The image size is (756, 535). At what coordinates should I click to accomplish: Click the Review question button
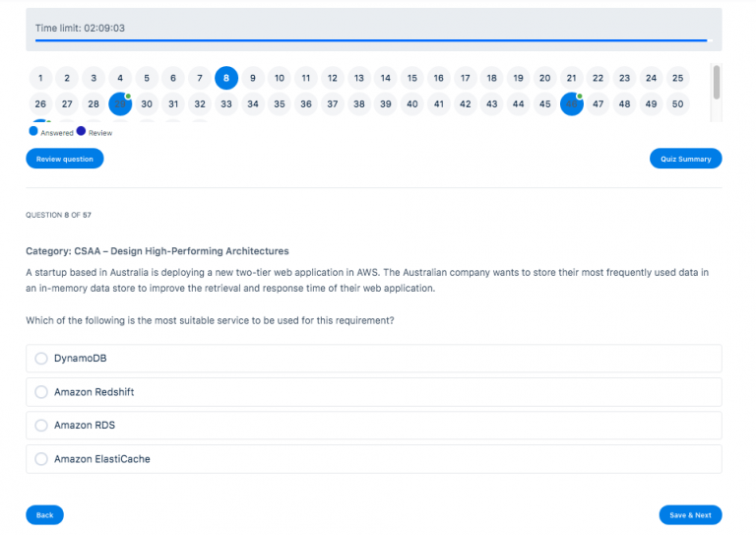click(x=64, y=159)
